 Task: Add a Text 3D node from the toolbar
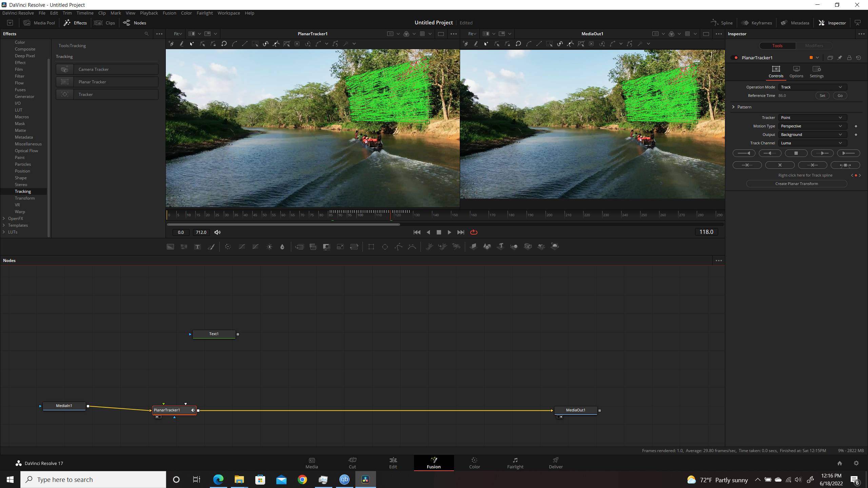click(x=500, y=247)
